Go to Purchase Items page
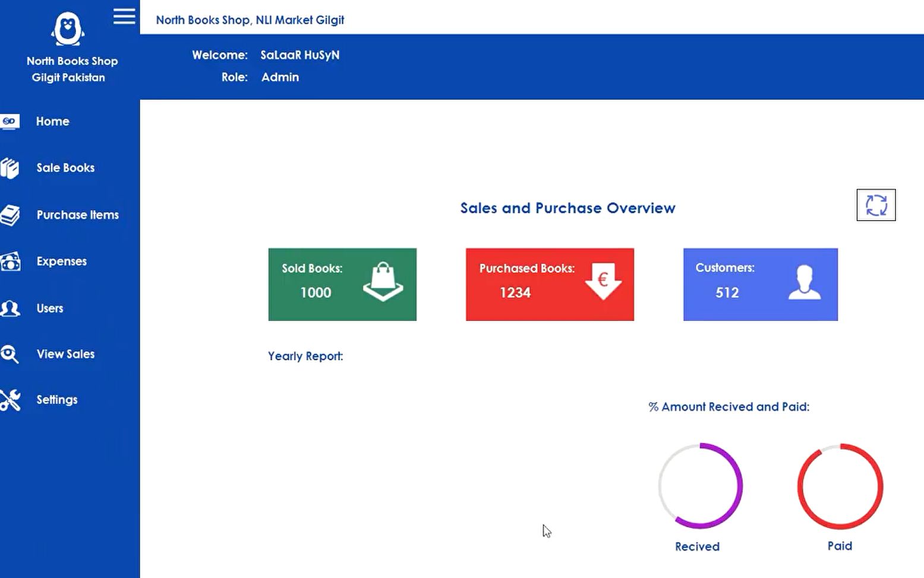The image size is (924, 578). click(78, 215)
